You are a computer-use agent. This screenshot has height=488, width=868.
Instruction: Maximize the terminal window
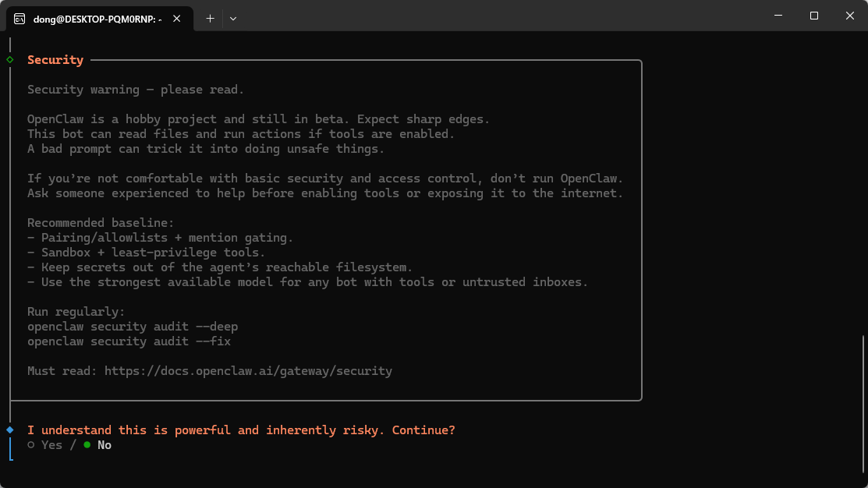point(813,16)
